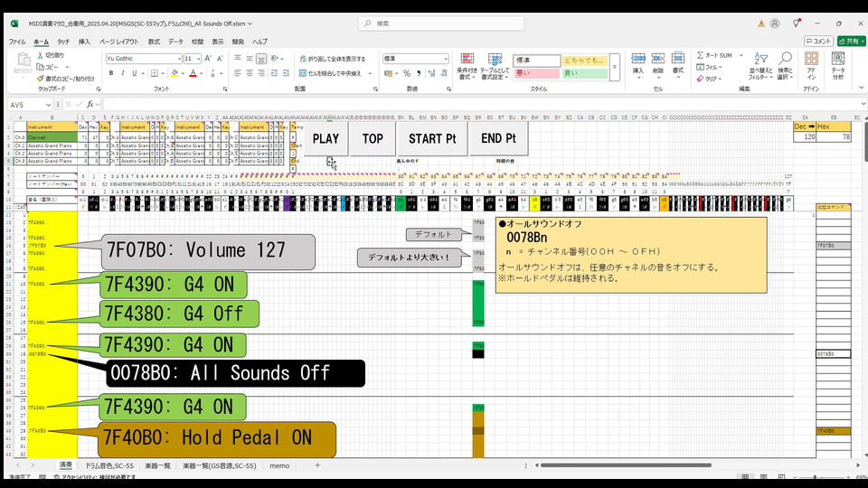Image resolution: width=868 pixels, height=488 pixels.
Task: Open conditional formatting (条件付き書式)
Action: tap(467, 63)
